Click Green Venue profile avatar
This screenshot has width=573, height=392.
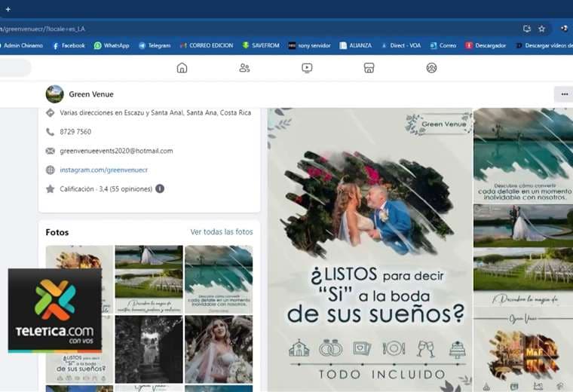[54, 94]
